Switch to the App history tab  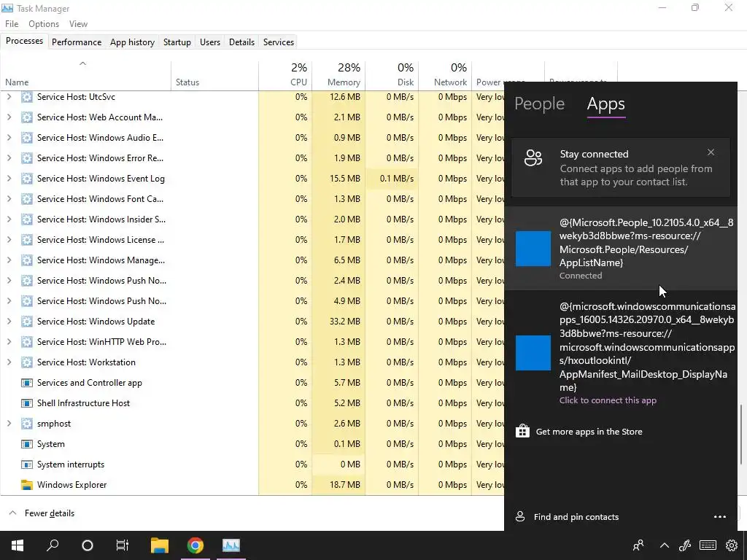133,42
